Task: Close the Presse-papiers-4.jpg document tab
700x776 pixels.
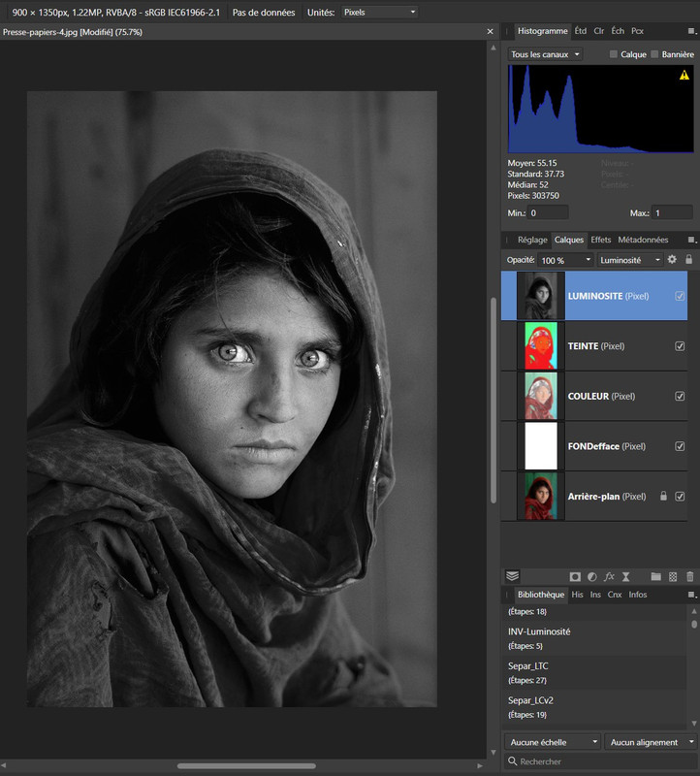Action: click(490, 32)
